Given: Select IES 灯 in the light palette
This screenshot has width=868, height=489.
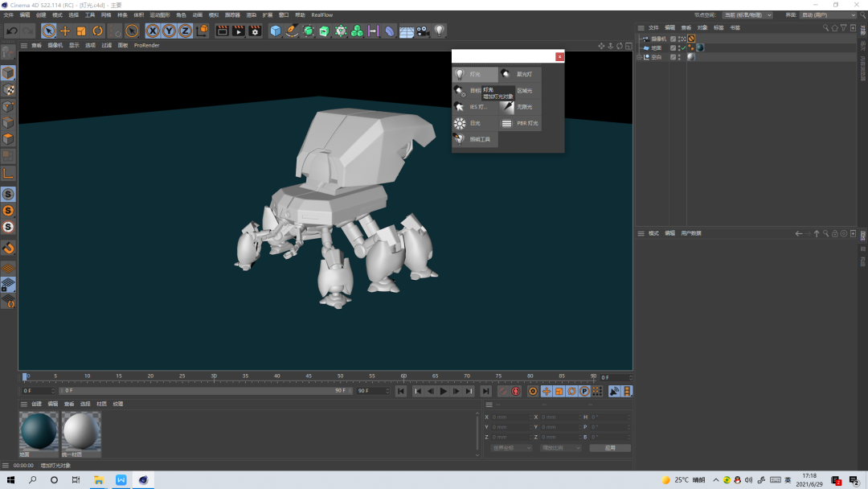Looking at the screenshot, I should (475, 107).
